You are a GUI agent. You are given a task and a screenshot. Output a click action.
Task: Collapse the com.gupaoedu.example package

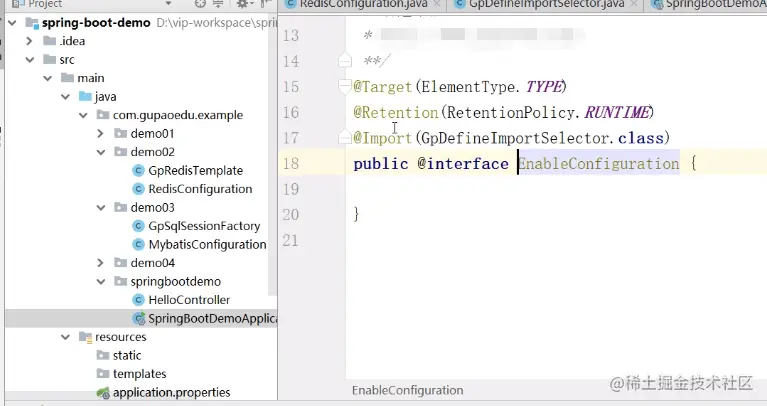click(83, 115)
